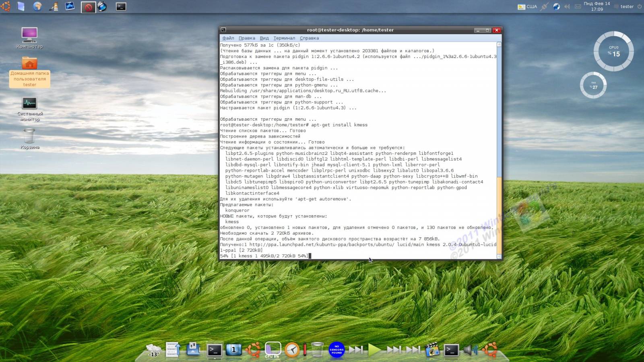The image size is (644, 362).
Task: Open the clapperboard media player dock icon
Action: 432,350
